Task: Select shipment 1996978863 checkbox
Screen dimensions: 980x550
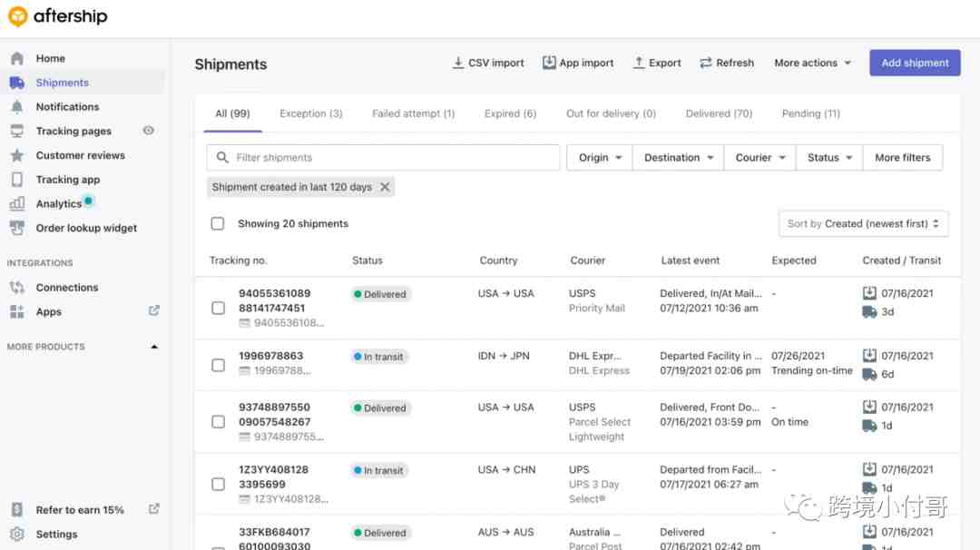Action: tap(218, 365)
